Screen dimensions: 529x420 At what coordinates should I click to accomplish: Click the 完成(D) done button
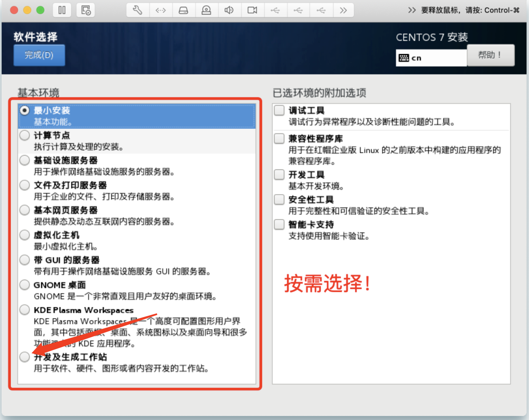(39, 55)
